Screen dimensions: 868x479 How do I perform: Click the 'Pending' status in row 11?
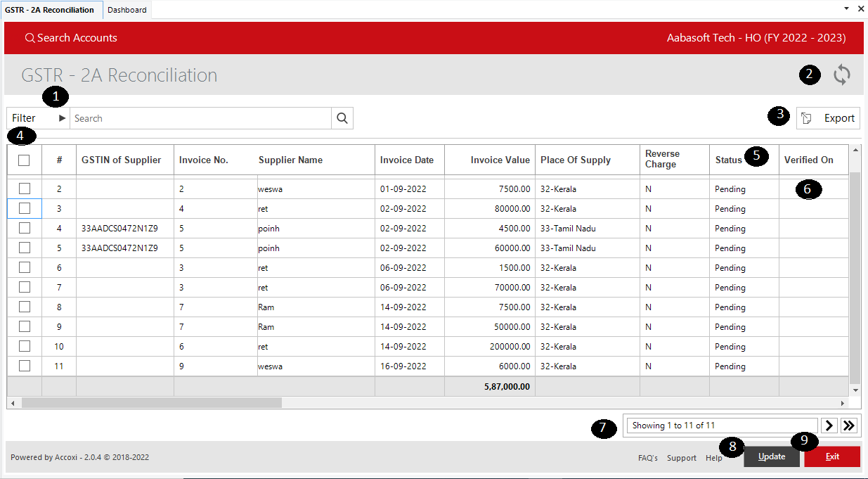730,366
